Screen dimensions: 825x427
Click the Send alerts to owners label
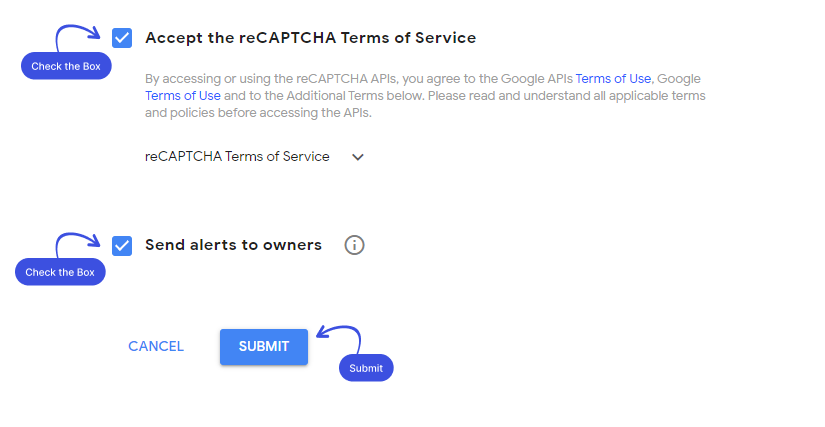(234, 245)
